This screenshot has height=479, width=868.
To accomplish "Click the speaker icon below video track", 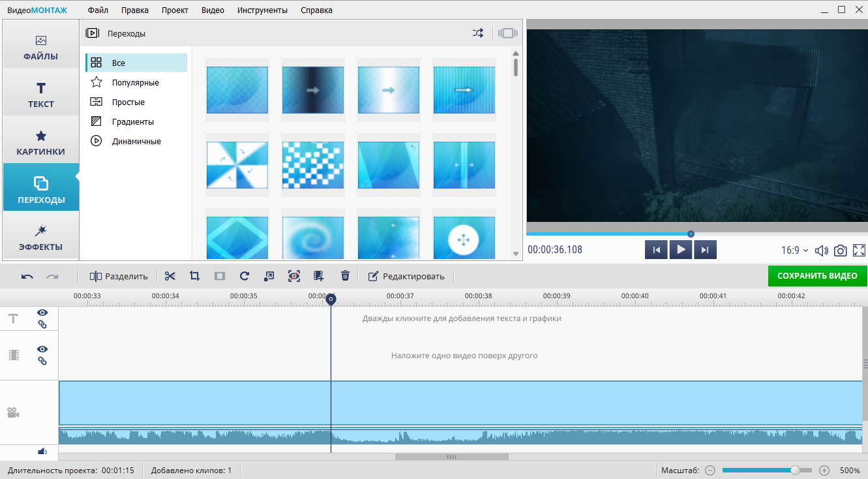I will [42, 451].
